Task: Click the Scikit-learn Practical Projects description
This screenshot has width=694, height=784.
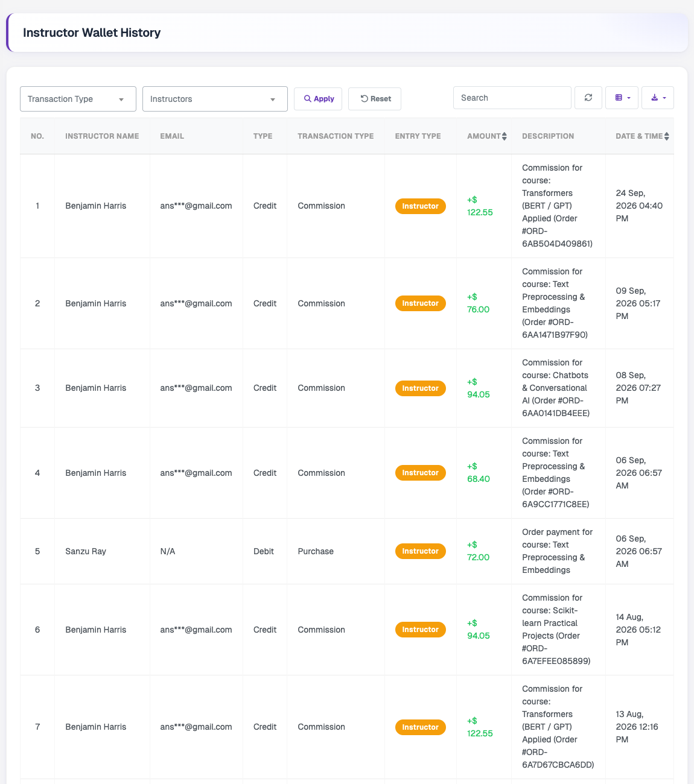Action: tap(556, 630)
